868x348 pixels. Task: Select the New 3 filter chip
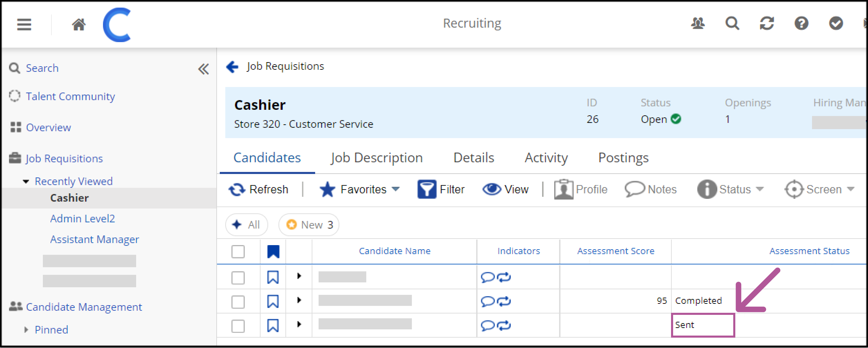(x=309, y=225)
